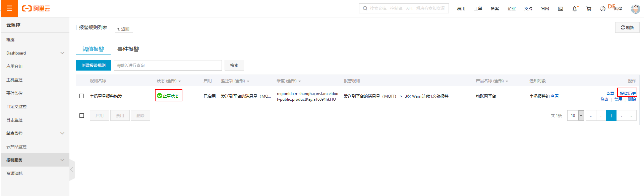Click the alarm rule search input field

pyautogui.click(x=168, y=66)
